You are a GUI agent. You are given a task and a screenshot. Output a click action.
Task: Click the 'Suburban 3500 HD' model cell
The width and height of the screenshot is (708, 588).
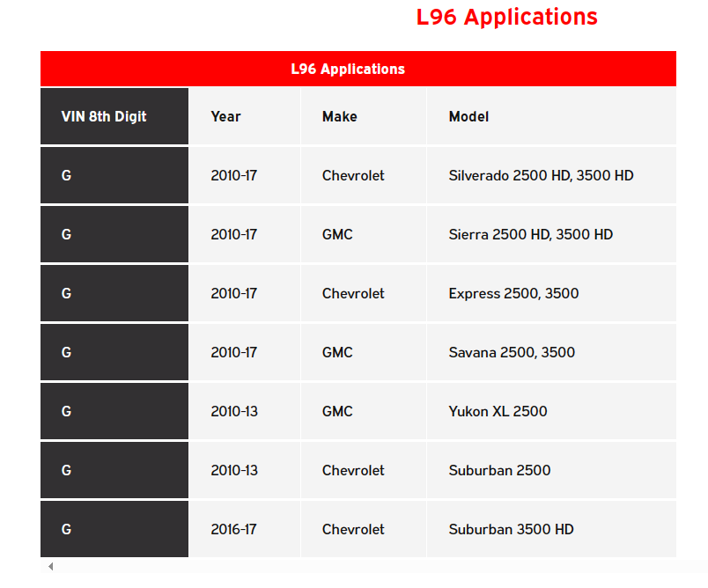tap(551, 529)
